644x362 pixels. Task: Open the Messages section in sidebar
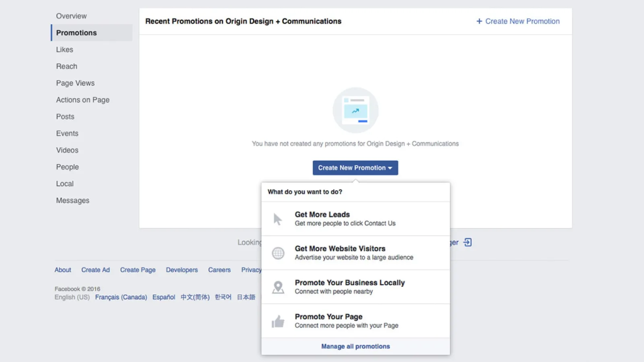click(72, 200)
